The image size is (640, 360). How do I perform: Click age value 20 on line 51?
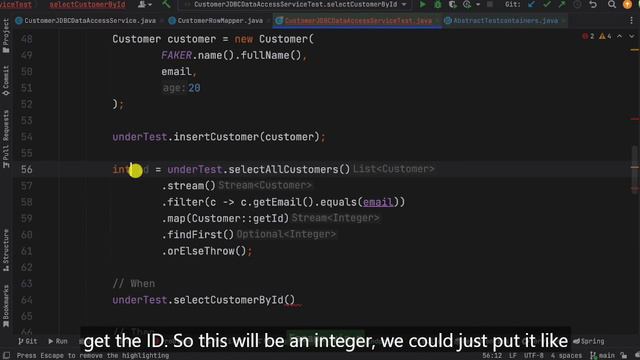pos(194,88)
